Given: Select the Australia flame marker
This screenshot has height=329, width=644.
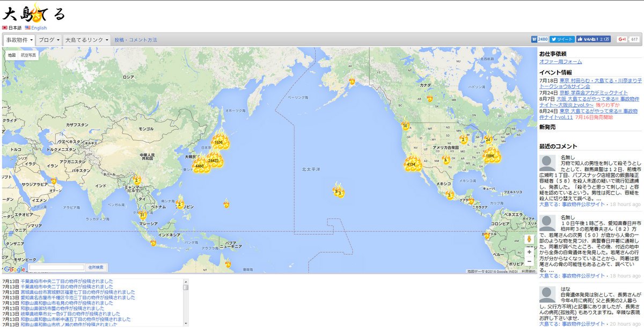Looking at the screenshot, I should [x=228, y=264].
